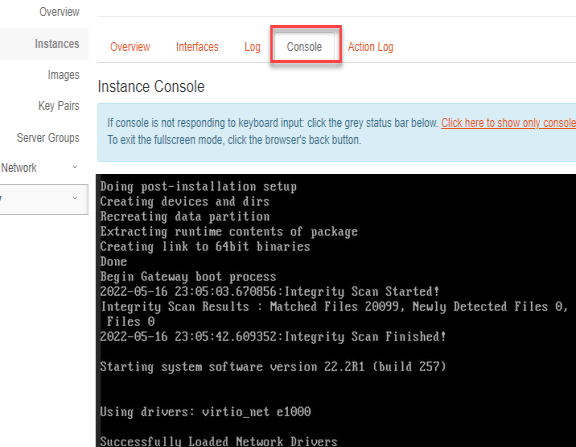This screenshot has width=576, height=447.
Task: Click the 'Click here to show only console' link
Action: point(508,123)
